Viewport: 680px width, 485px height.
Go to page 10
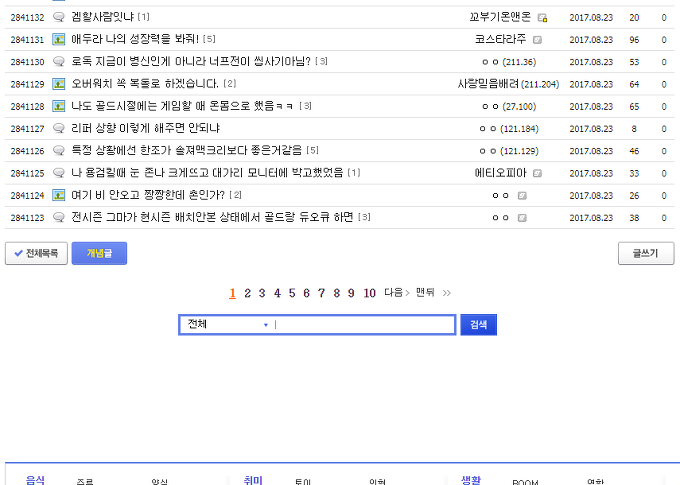pos(369,293)
